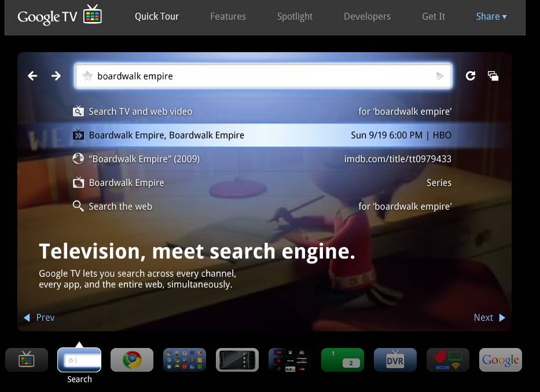Screen dimensions: 540x392
Task: Expand the Share dropdown
Action: pos(491,16)
